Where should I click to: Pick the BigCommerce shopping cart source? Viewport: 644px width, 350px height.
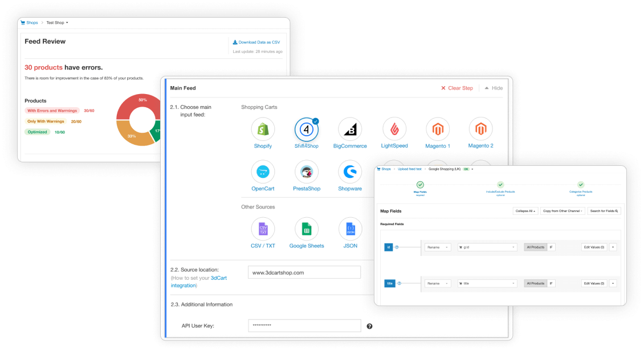(x=350, y=129)
